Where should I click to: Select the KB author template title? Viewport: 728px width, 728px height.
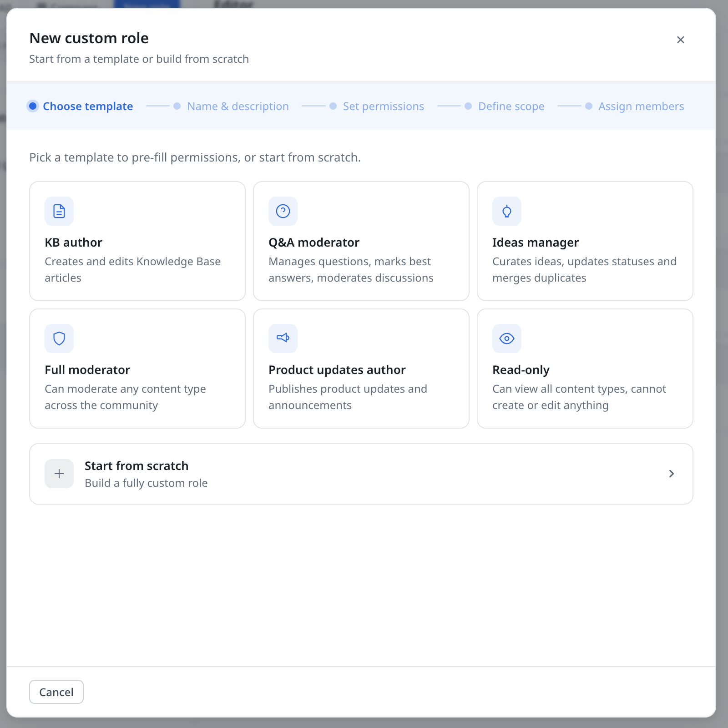coord(74,243)
